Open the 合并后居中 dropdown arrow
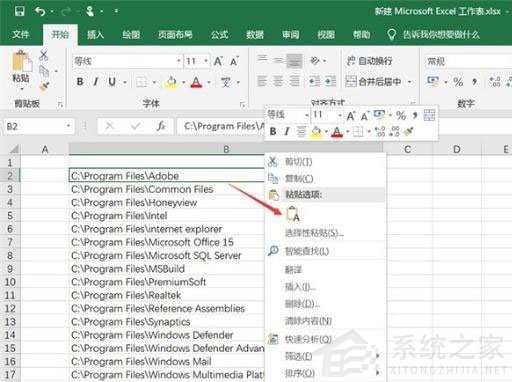This screenshot has width=512, height=382. [410, 82]
